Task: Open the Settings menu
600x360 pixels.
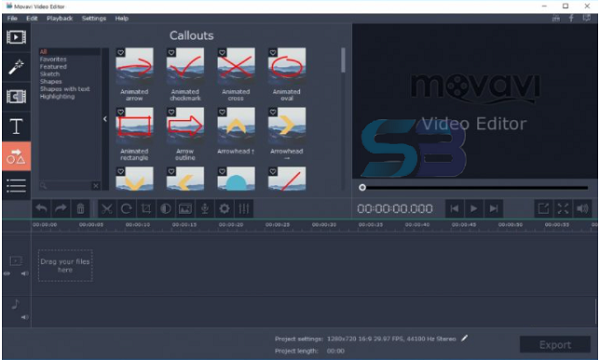Action: coord(94,18)
